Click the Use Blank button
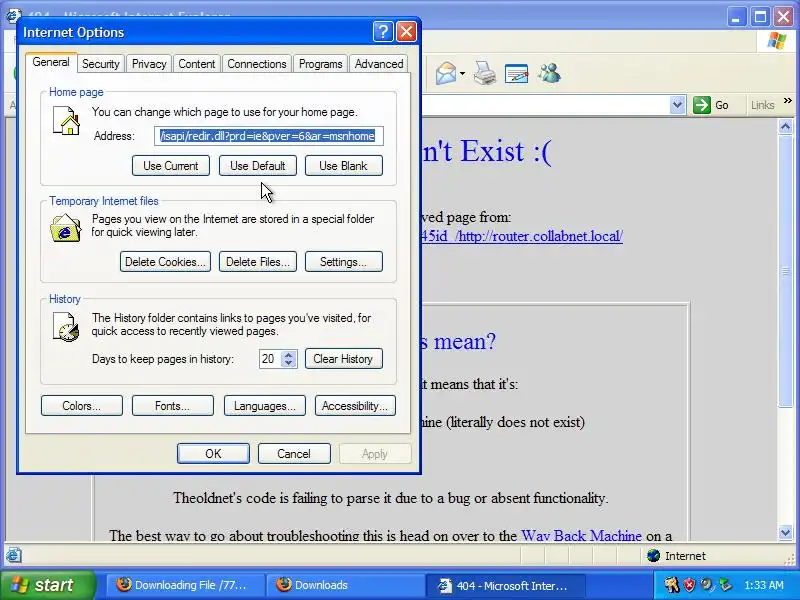 343,166
